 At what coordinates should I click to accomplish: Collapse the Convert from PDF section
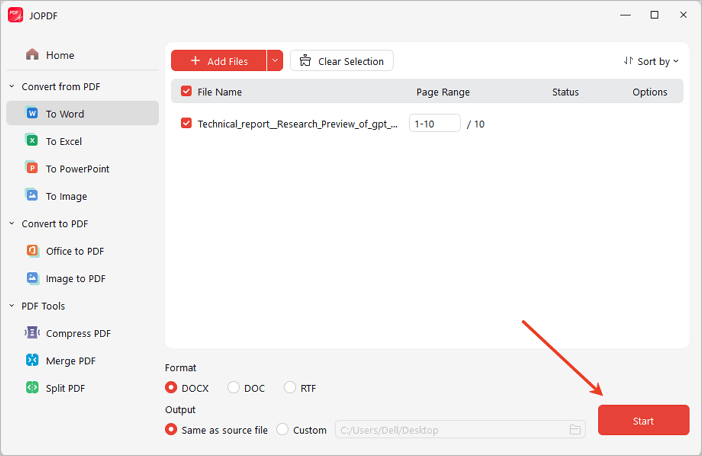click(x=12, y=86)
